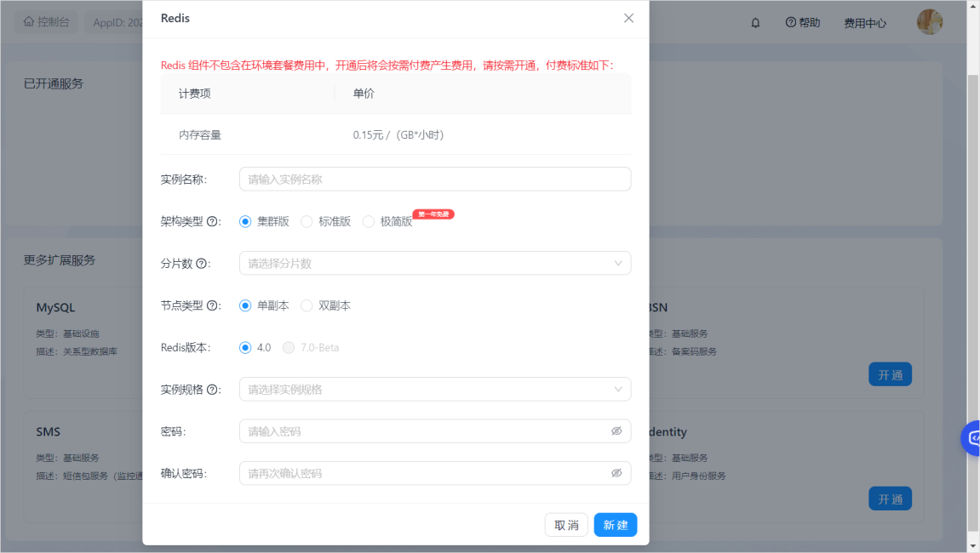
Task: Close the Redis dialog with X
Action: pyautogui.click(x=628, y=18)
